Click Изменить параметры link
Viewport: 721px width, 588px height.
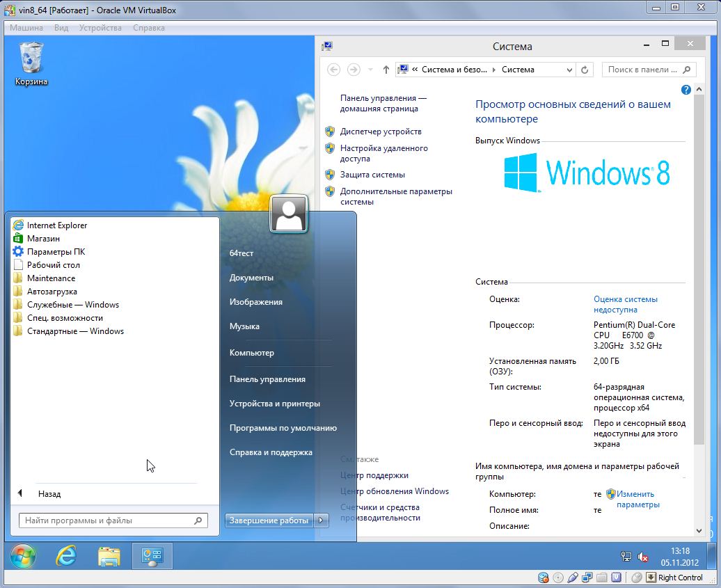tap(637, 499)
